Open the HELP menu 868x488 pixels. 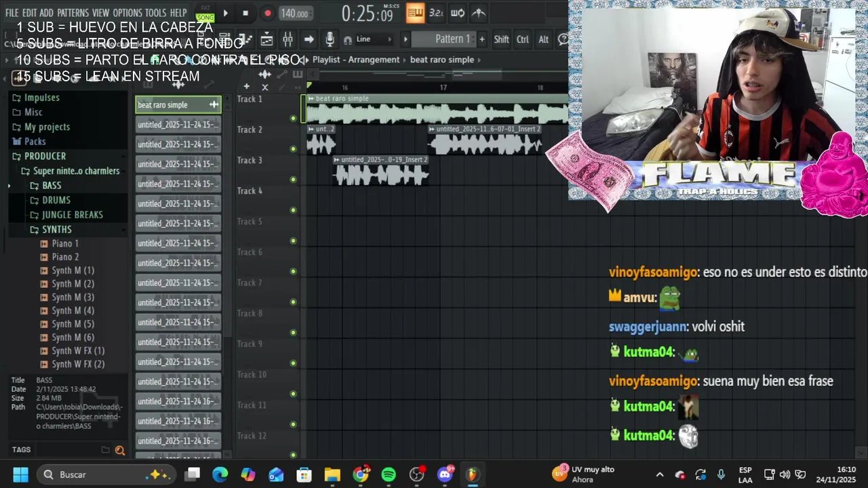pos(178,13)
